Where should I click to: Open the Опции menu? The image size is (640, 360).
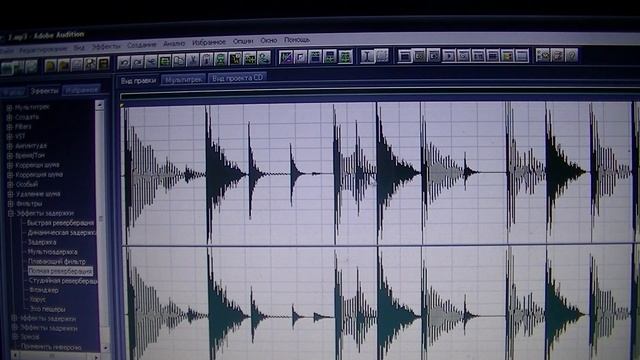(243, 41)
